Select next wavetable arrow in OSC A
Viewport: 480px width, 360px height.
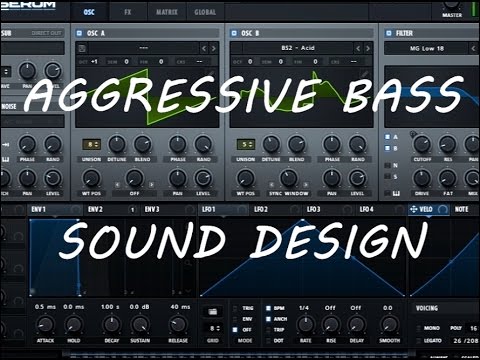[213, 49]
